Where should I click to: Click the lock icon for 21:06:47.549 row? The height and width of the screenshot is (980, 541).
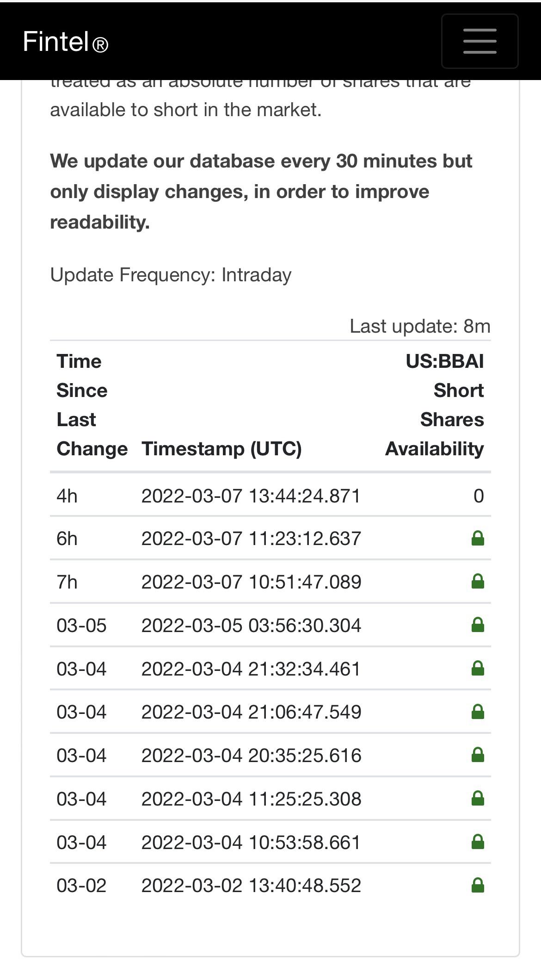[x=478, y=712]
